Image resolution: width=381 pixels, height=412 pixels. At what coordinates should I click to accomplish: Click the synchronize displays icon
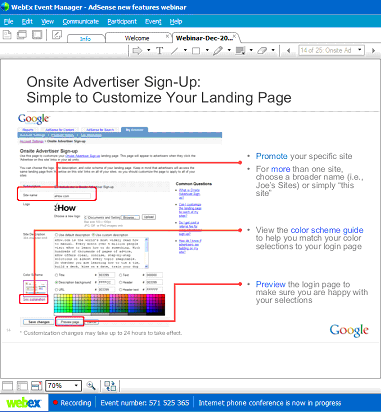(x=110, y=386)
